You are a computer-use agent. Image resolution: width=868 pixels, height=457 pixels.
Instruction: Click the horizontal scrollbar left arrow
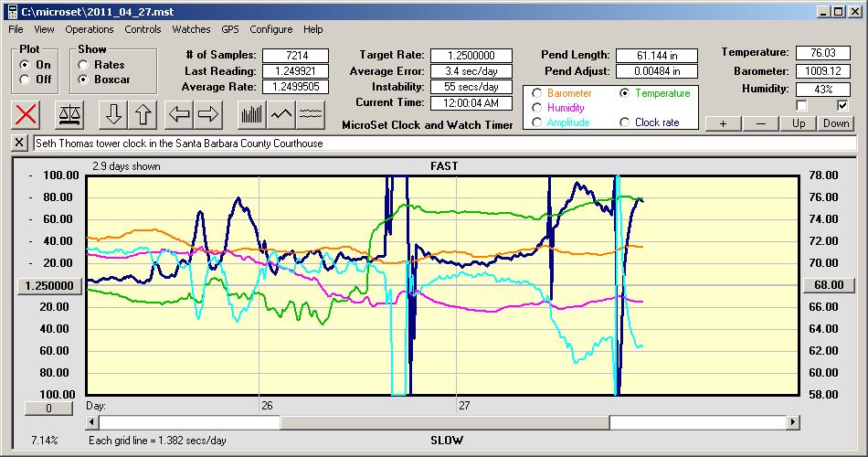(x=92, y=422)
